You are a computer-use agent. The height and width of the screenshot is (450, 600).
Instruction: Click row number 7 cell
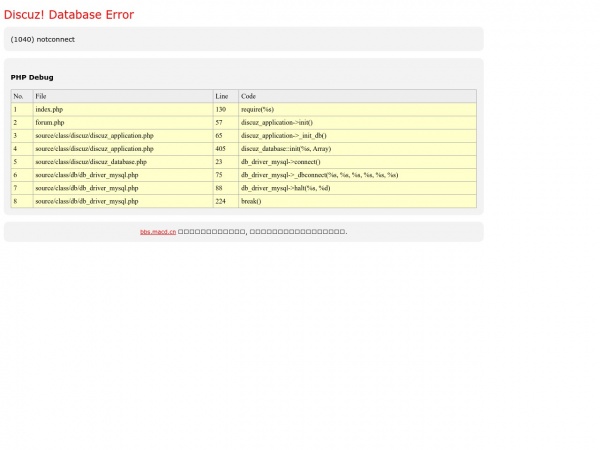click(x=22, y=188)
